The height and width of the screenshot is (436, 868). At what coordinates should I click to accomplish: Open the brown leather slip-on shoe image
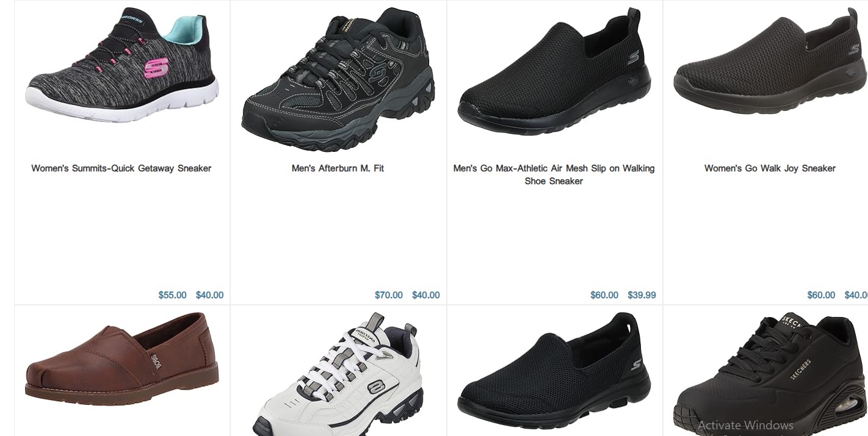[x=121, y=357]
